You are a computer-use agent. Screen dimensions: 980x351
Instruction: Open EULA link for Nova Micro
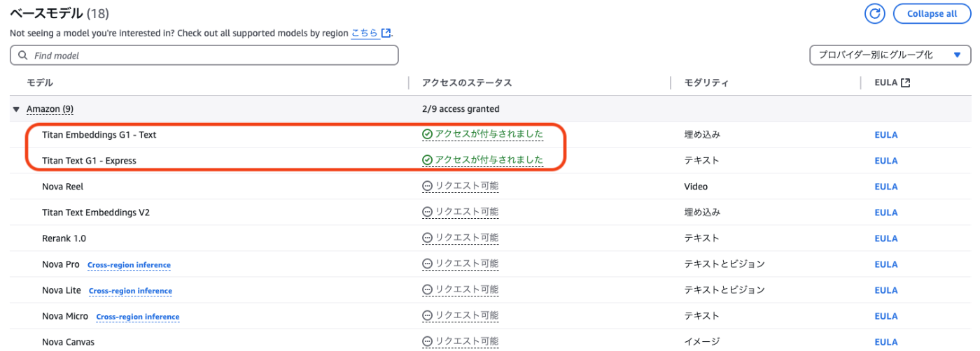(886, 316)
